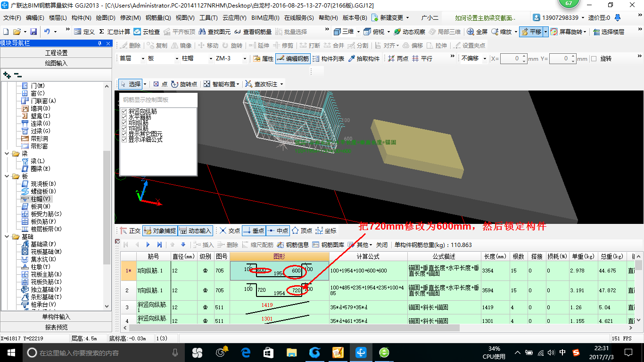Image resolution: width=644 pixels, height=362 pixels.
Task: Uncheck 斜竖向纵筋 checkbox
Action: pos(124,112)
